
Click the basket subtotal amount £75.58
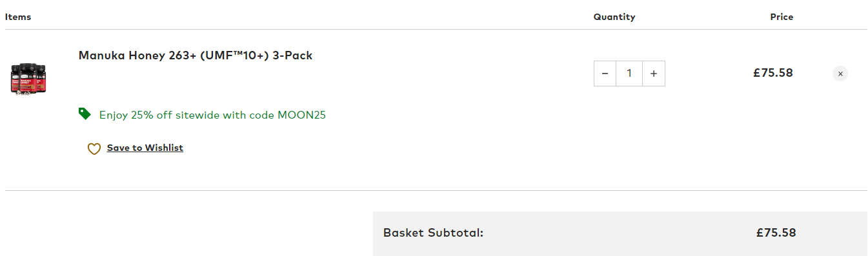point(776,233)
